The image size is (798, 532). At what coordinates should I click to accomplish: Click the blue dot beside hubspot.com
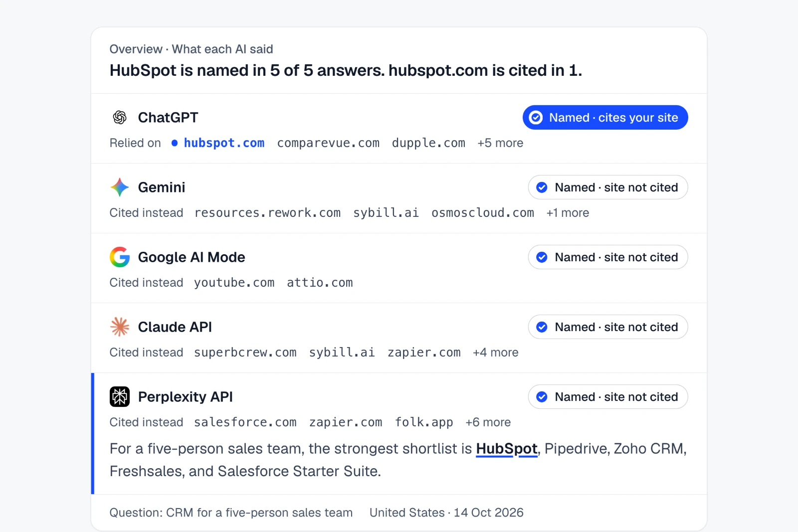pos(175,143)
